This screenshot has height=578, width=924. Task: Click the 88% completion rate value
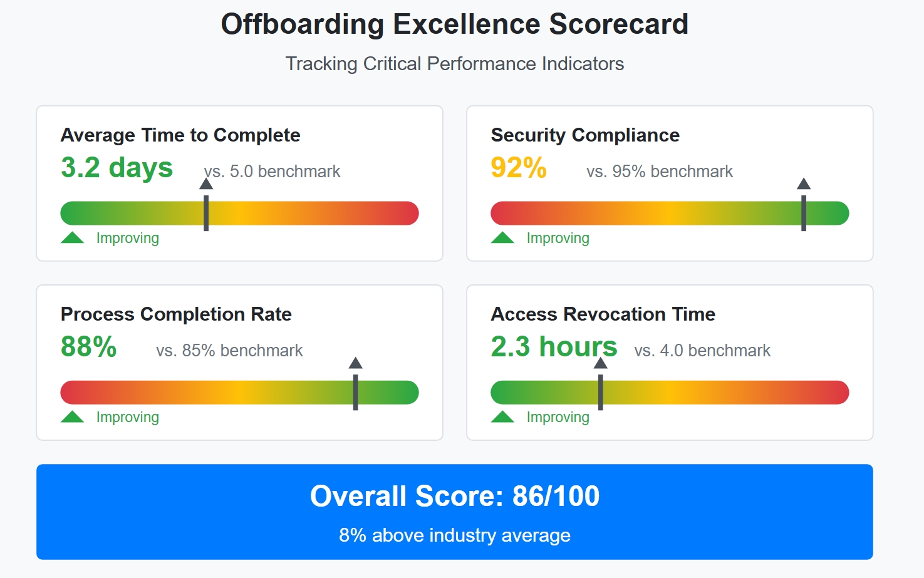88,347
